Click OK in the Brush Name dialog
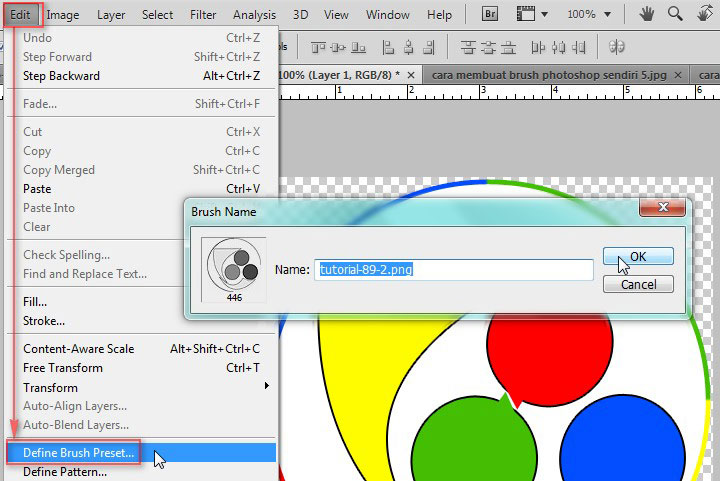This screenshot has height=481, width=720. click(638, 256)
